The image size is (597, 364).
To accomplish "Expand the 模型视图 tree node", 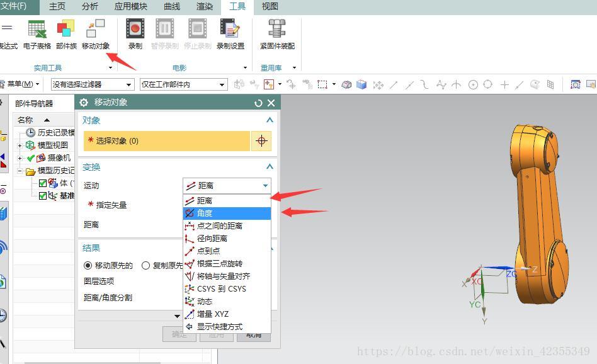I will [x=20, y=145].
